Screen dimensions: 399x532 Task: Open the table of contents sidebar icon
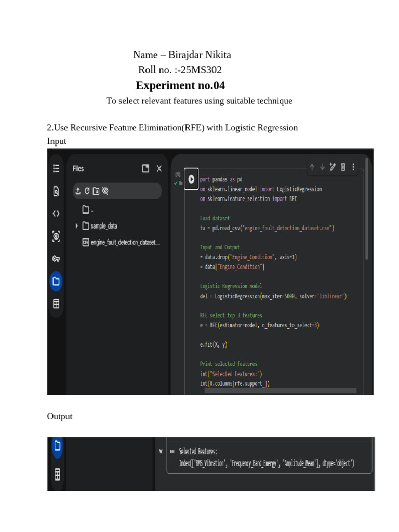(x=56, y=168)
